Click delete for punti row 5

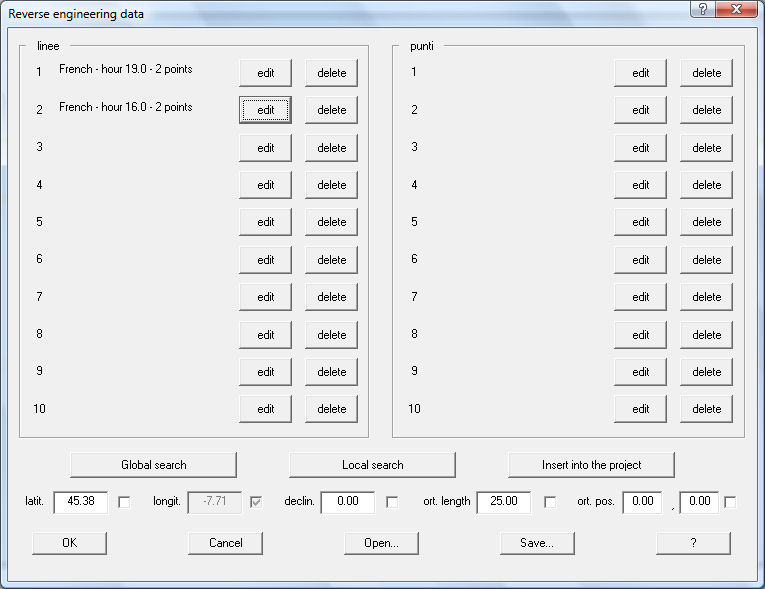point(706,222)
